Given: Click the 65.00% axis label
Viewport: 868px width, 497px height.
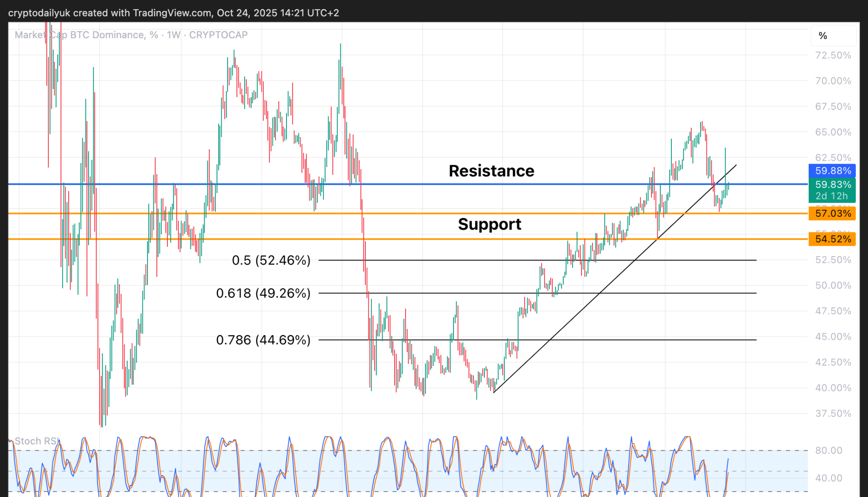Looking at the screenshot, I should (833, 132).
